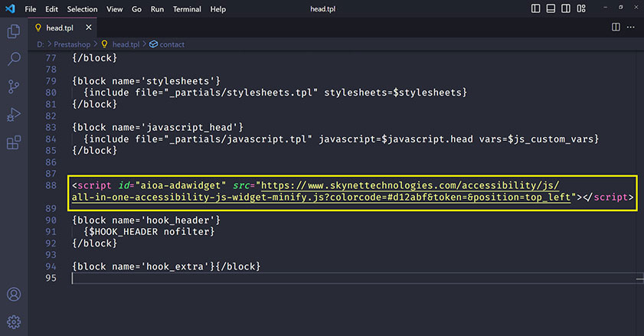Click the {block name='javascript_head'} line
This screenshot has height=336, width=644.
point(158,128)
